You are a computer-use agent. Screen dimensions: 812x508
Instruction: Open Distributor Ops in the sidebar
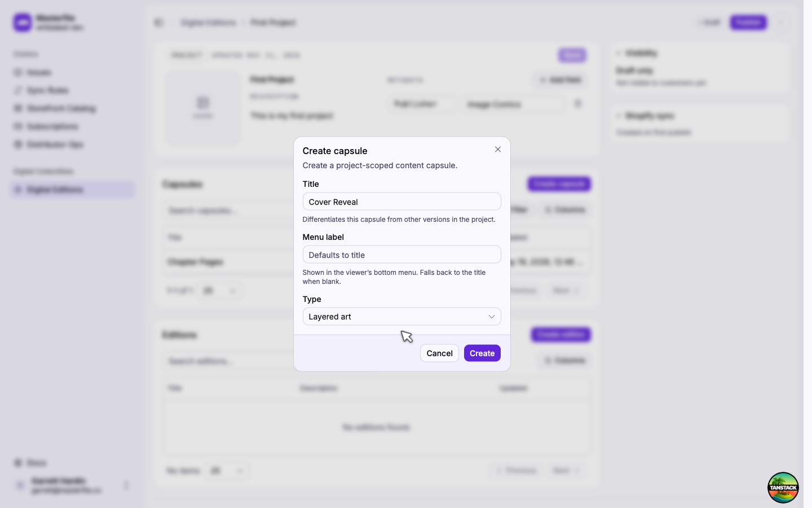tap(72, 144)
